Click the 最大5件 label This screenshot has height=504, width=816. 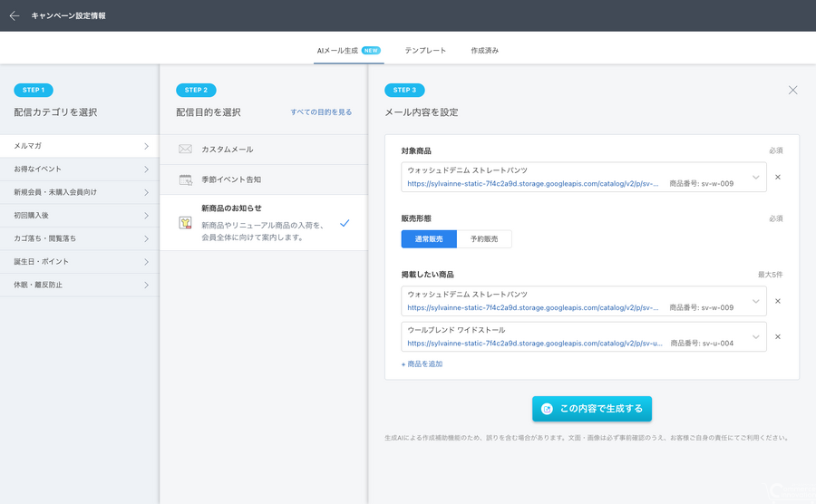[x=770, y=275]
